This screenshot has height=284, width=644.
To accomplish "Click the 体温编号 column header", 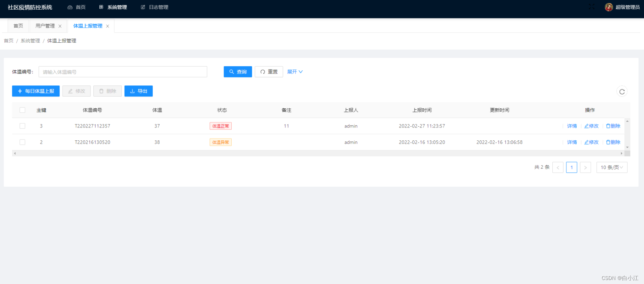I will (x=92, y=110).
